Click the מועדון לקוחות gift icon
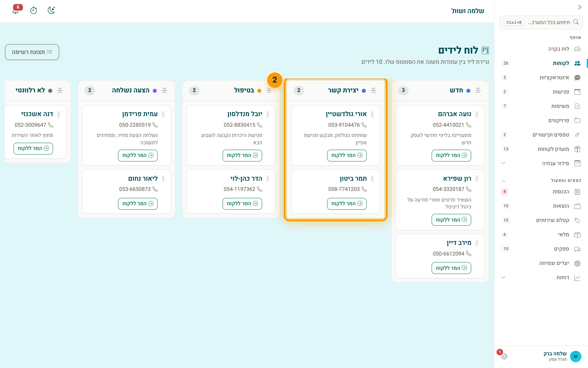The height and width of the screenshot is (368, 588). pos(577,149)
